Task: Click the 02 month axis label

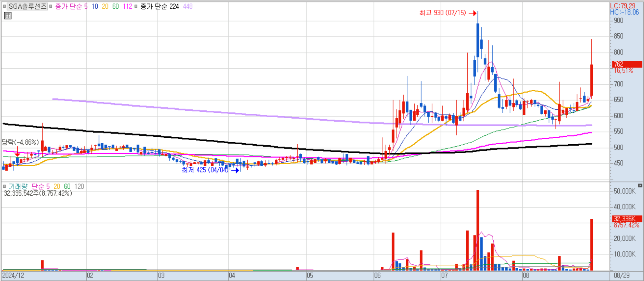Action: click(90, 275)
